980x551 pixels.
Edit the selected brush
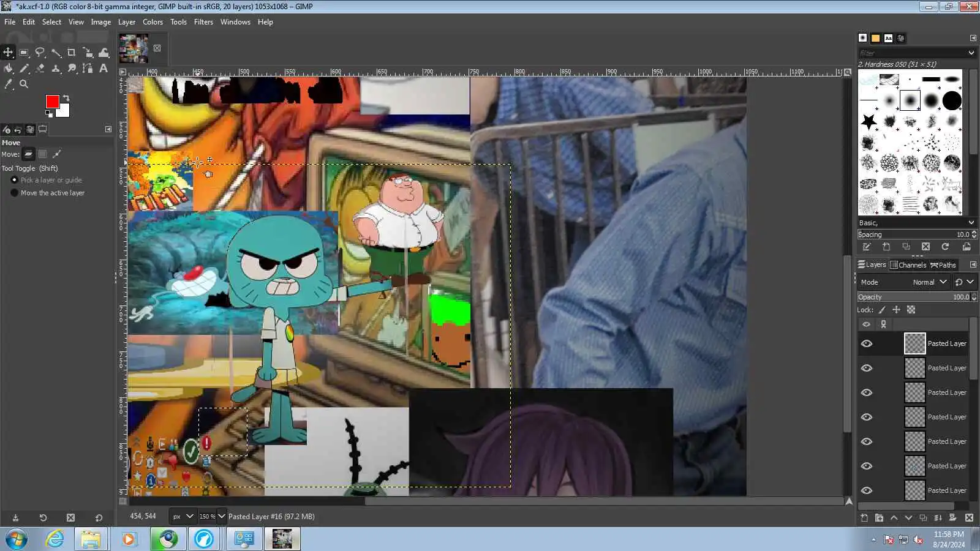pyautogui.click(x=866, y=247)
